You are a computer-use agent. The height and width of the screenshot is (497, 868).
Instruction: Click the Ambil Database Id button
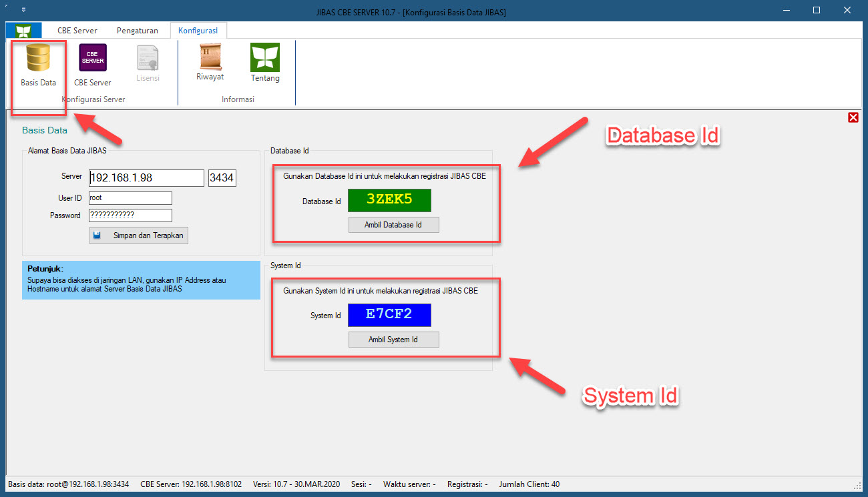tap(393, 224)
